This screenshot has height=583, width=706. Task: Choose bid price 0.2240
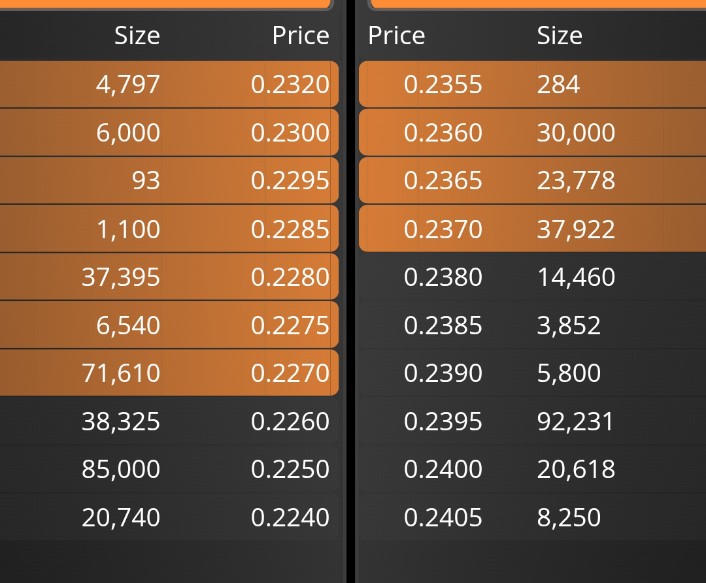290,517
